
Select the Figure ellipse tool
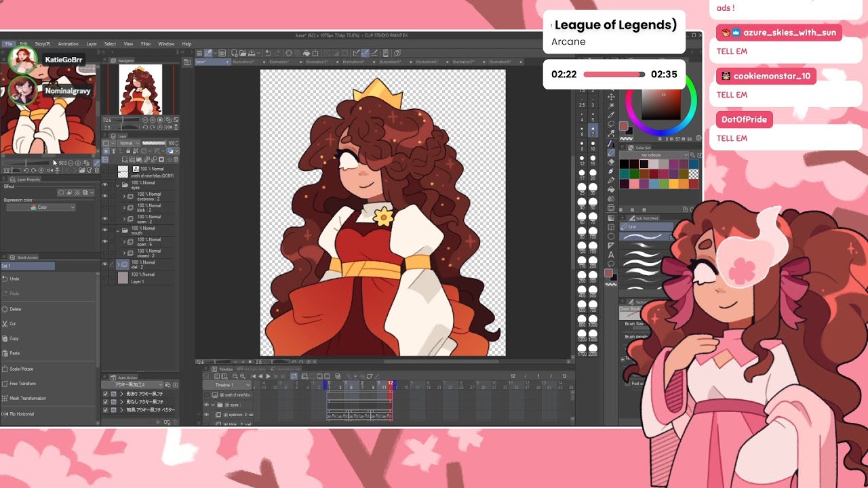tap(611, 237)
